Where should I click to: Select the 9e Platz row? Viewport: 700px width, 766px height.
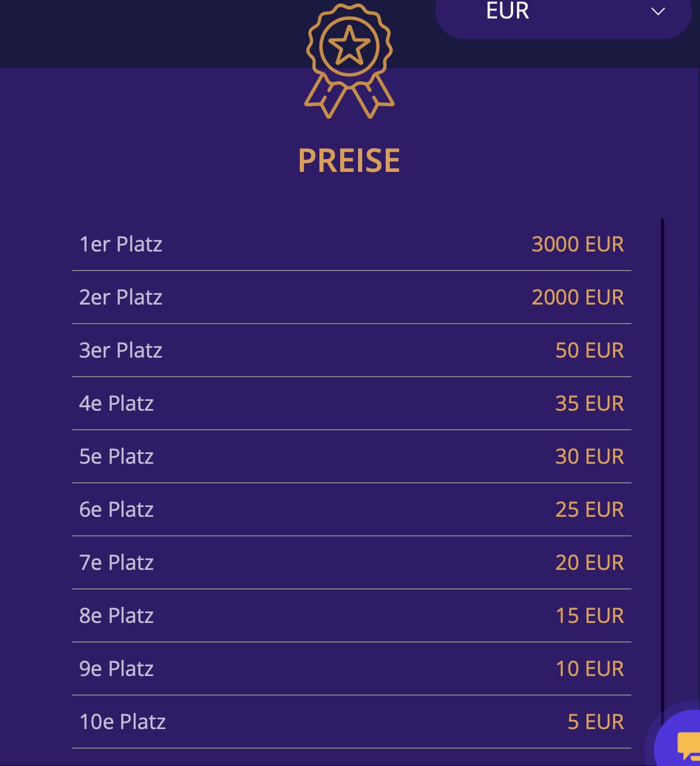352,669
